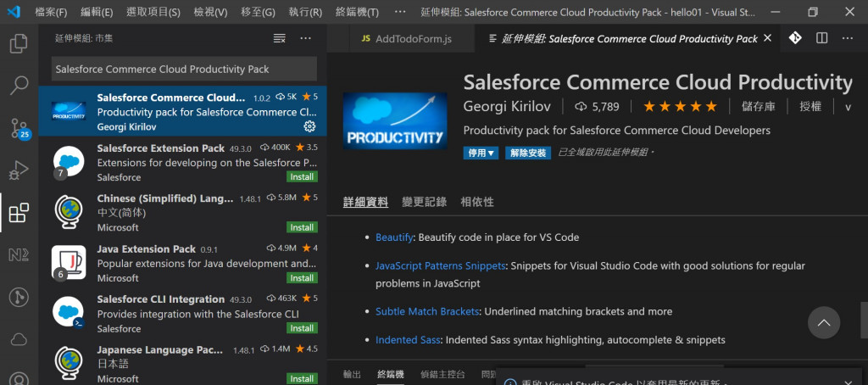Open the Run and Debug view
Screen dimensions: 868x385
[x=19, y=170]
